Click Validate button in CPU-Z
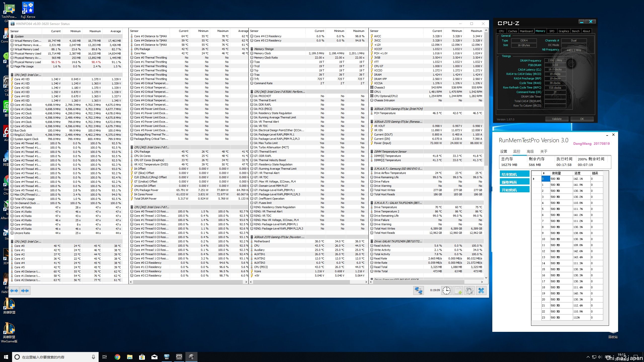The height and width of the screenshot is (362, 644). click(557, 119)
